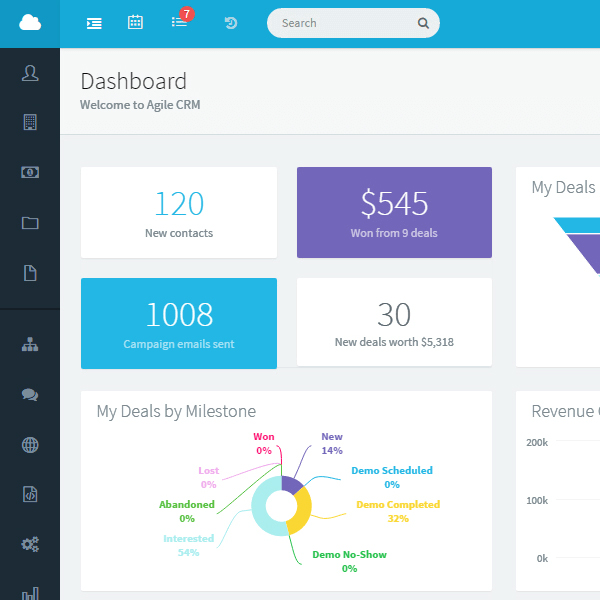This screenshot has width=600, height=600.
Task: Click the 'Interested 54%' chart label
Action: coord(188,545)
